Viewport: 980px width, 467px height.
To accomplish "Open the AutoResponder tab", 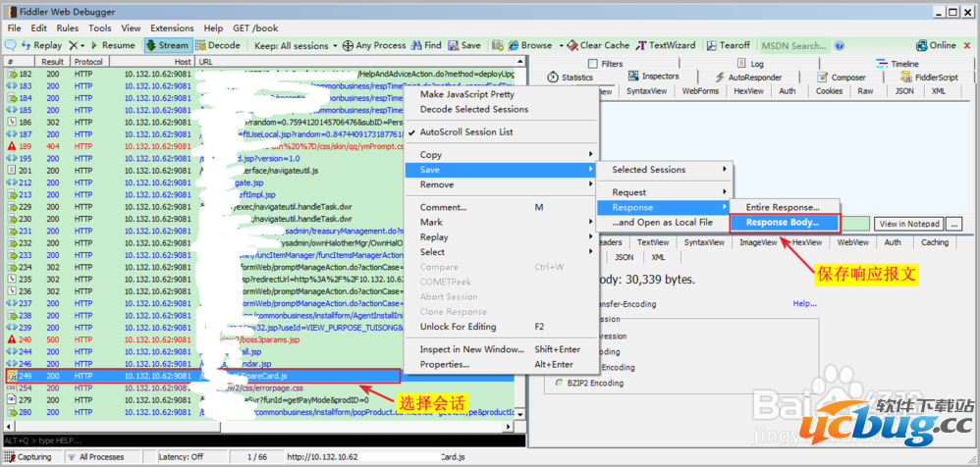I will (x=749, y=77).
